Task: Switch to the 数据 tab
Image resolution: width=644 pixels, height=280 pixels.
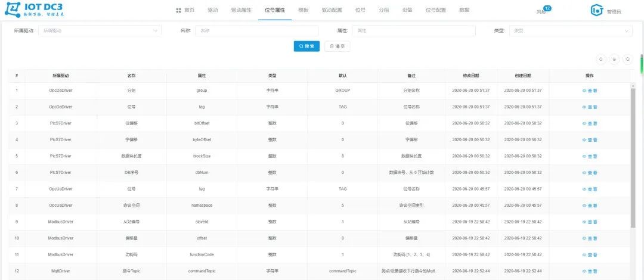Action: pos(464,10)
